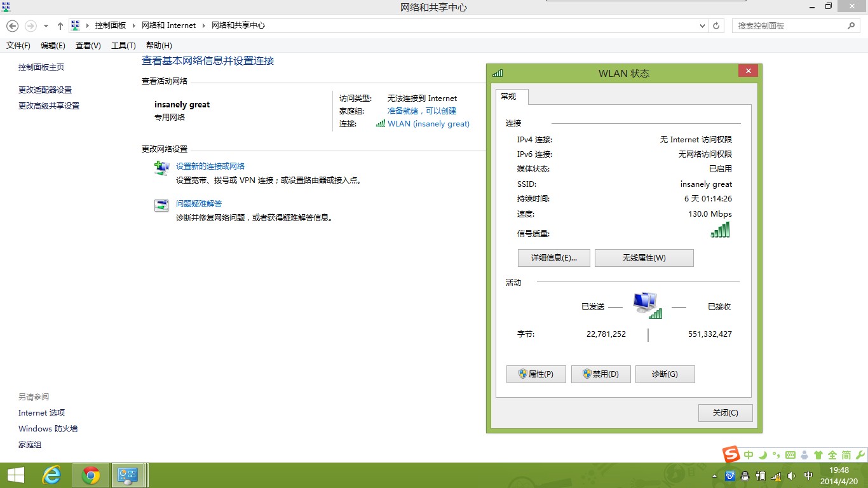The height and width of the screenshot is (488, 868).
Task: Launch Google Chrome from the taskbar
Action: (x=90, y=475)
